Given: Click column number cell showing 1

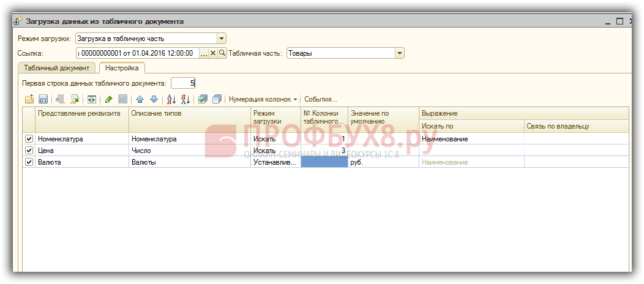Looking at the screenshot, I should point(324,139).
